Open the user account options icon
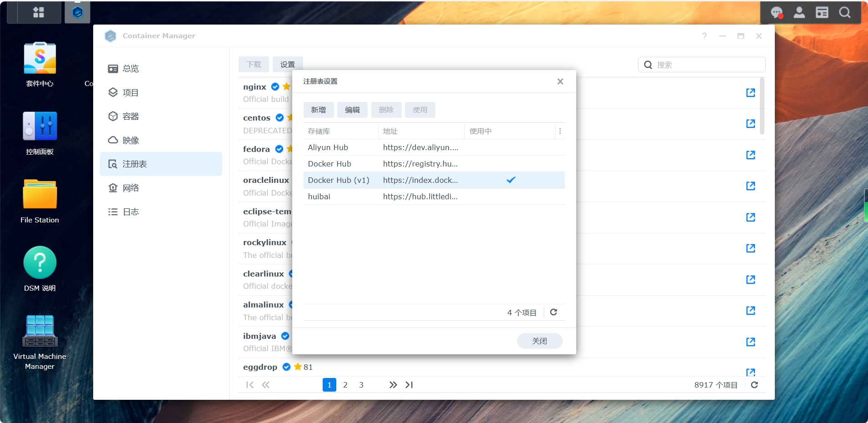Screen dimensions: 868x423 pyautogui.click(x=799, y=12)
